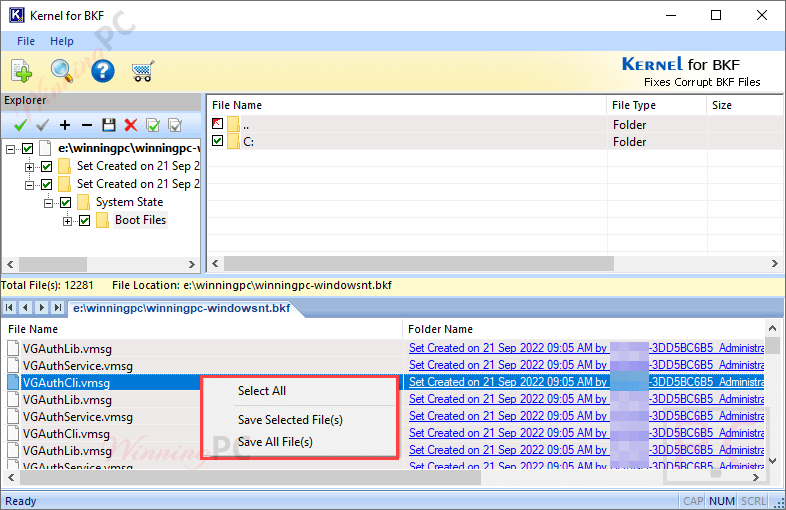The height and width of the screenshot is (510, 786).
Task: Click the results list vertical scroll down arrow
Action: pyautogui.click(x=773, y=460)
